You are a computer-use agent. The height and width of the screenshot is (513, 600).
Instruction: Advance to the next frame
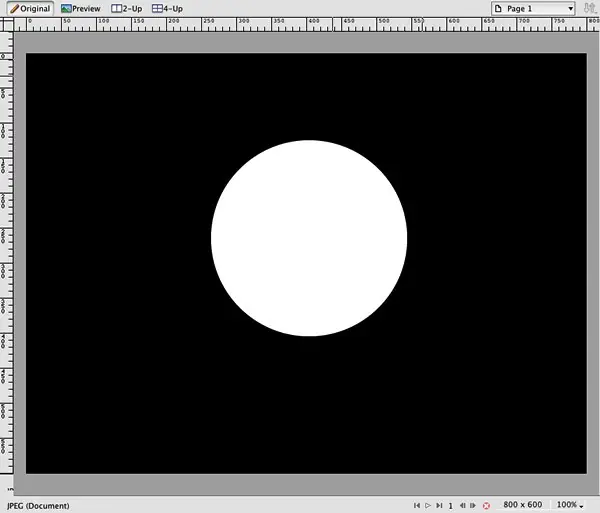(x=472, y=506)
